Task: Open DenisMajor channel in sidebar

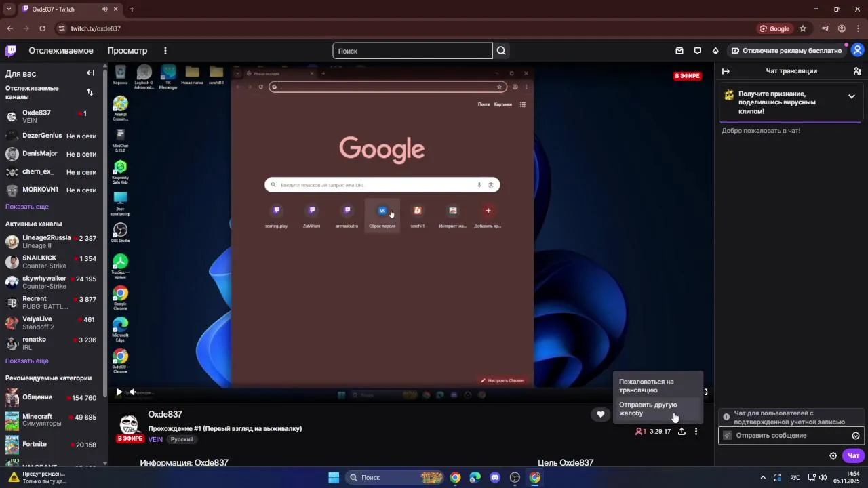Action: click(53, 154)
